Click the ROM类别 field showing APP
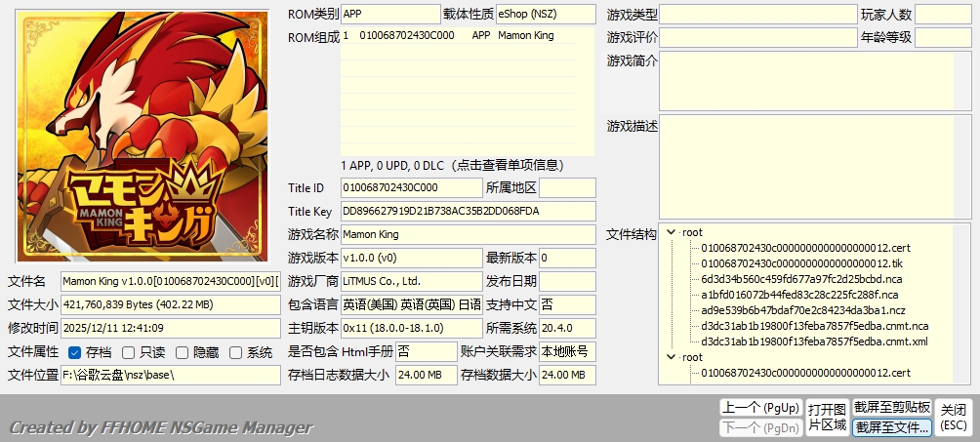Screen dimensions: 980x442 tap(390, 14)
